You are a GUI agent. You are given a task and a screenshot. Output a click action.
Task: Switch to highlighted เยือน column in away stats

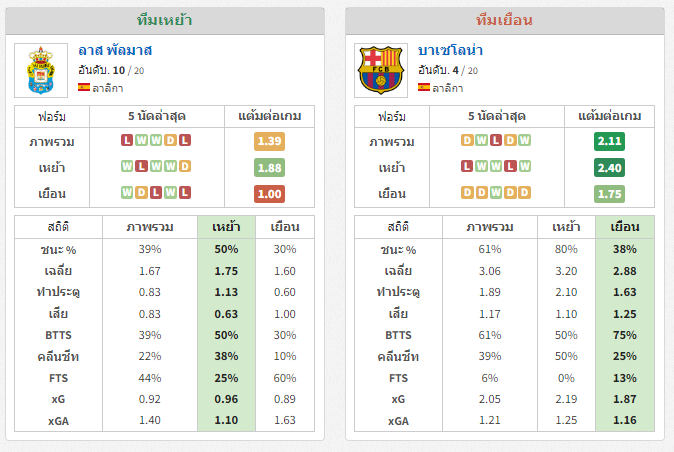(625, 227)
